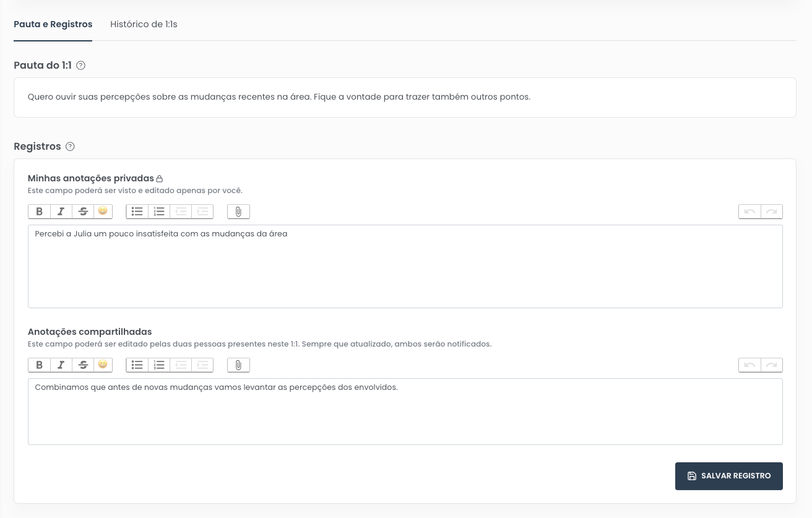Insert numbered list in shared notes
812x518 pixels.
[159, 365]
